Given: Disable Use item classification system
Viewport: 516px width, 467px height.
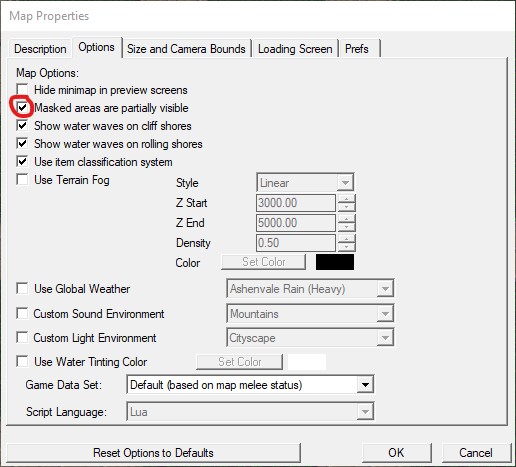Looking at the screenshot, I should pos(22,162).
